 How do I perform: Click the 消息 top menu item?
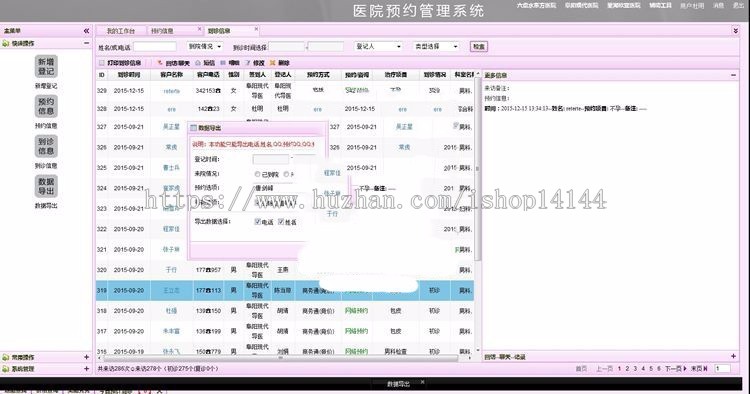[x=718, y=6]
